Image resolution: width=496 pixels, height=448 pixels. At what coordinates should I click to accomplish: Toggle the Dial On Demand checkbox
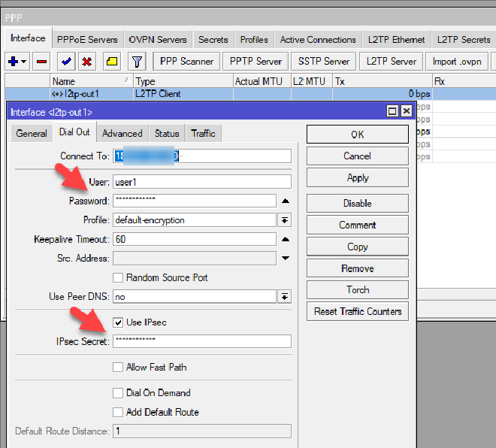(118, 393)
